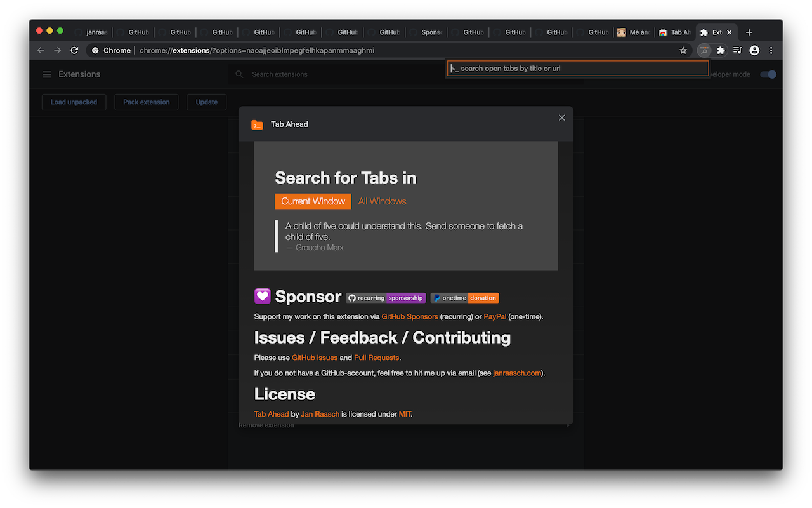Image resolution: width=812 pixels, height=508 pixels.
Task: Go back using the back arrow
Action: pyautogui.click(x=41, y=50)
